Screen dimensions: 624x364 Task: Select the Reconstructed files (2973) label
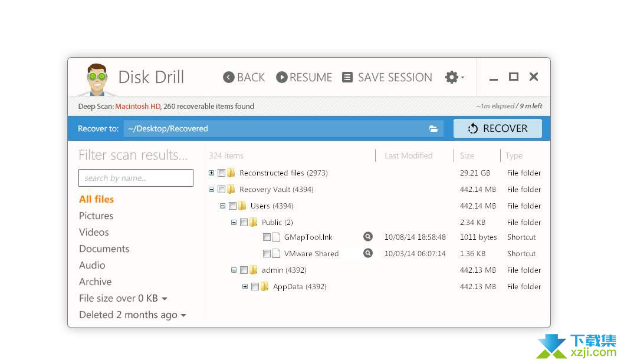click(283, 173)
